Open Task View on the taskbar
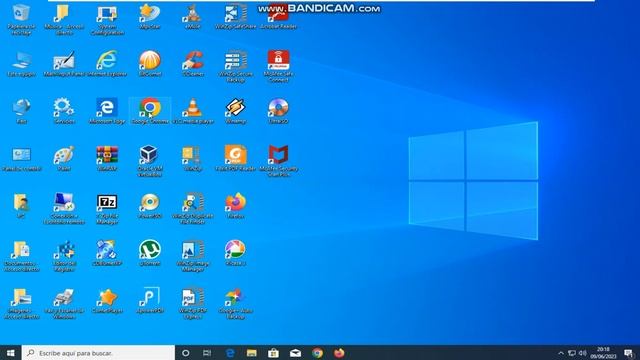 click(207, 353)
